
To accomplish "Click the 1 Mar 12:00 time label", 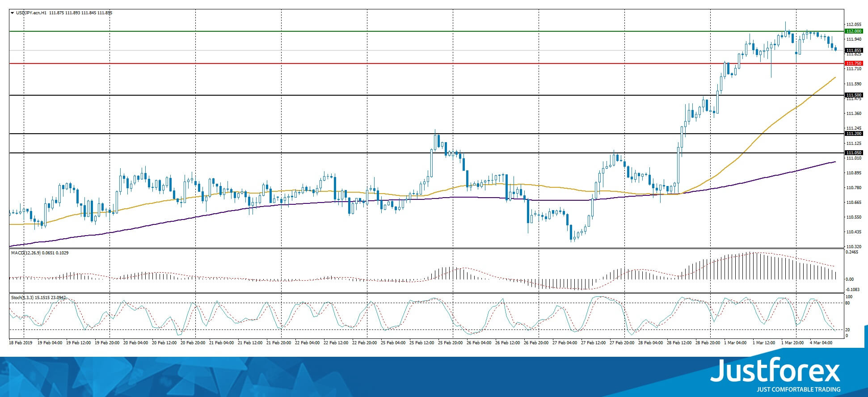I will pyautogui.click(x=764, y=343).
